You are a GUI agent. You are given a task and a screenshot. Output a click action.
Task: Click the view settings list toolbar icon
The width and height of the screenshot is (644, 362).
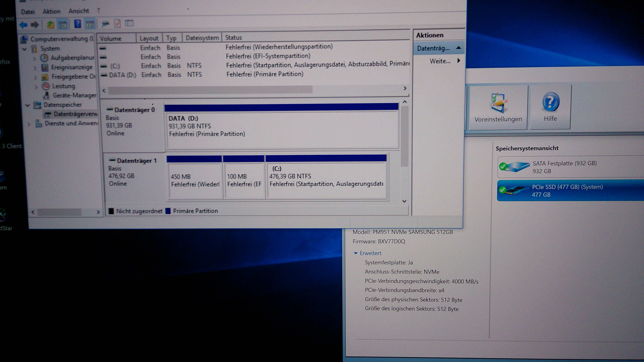click(x=129, y=23)
